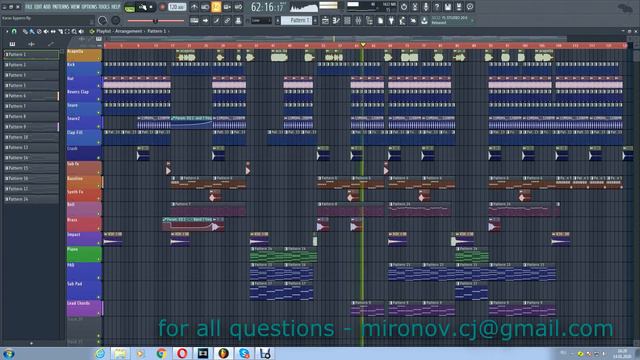Click the Stop playback button
640x360 pixels.
[151, 7]
